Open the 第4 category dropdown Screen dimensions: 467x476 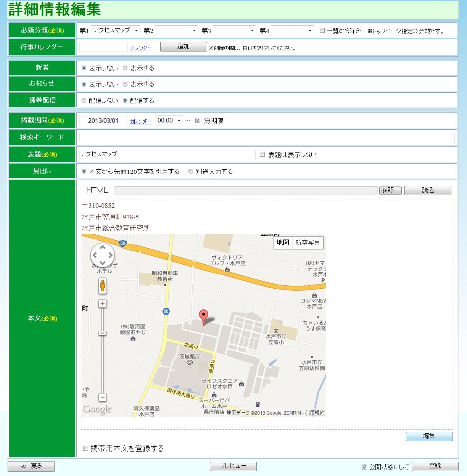click(292, 30)
